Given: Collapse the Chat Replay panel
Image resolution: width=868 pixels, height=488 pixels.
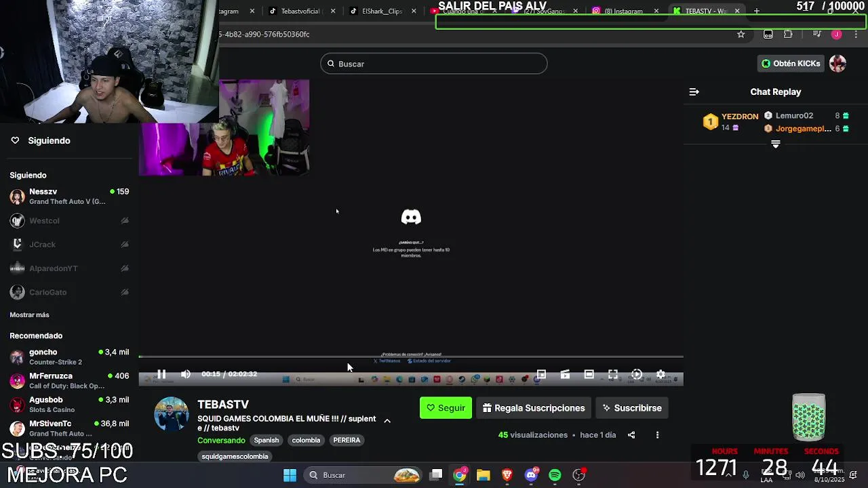Looking at the screenshot, I should click(694, 91).
